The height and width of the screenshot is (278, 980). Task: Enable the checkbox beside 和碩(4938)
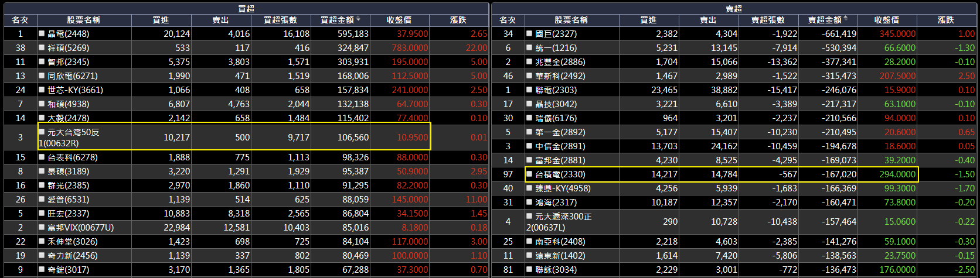(x=42, y=104)
